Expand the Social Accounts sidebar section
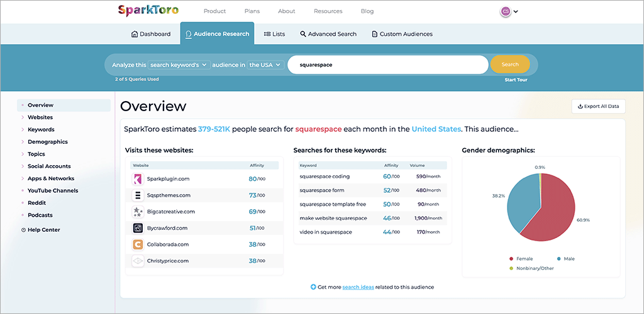The image size is (644, 314). 49,166
